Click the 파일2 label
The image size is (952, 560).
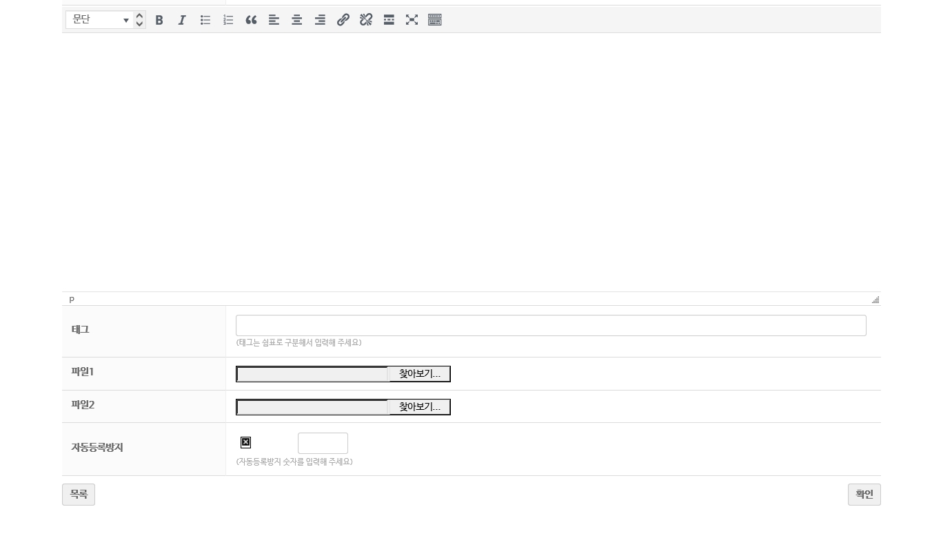tap(83, 405)
